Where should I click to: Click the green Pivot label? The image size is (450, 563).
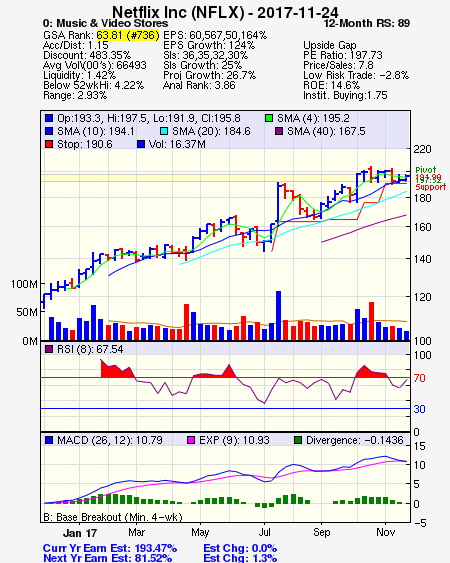click(426, 169)
